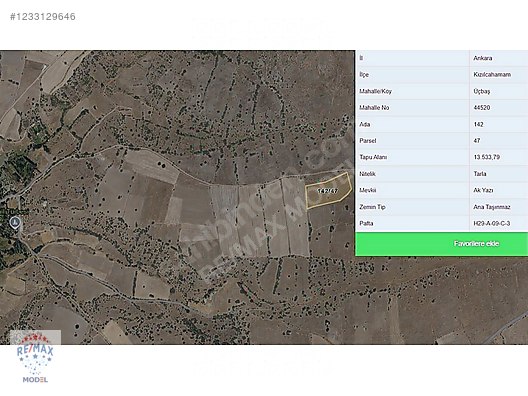Click the small thumbnail above RE/MAX logo
This screenshot has width=528, height=396.
point(35,337)
